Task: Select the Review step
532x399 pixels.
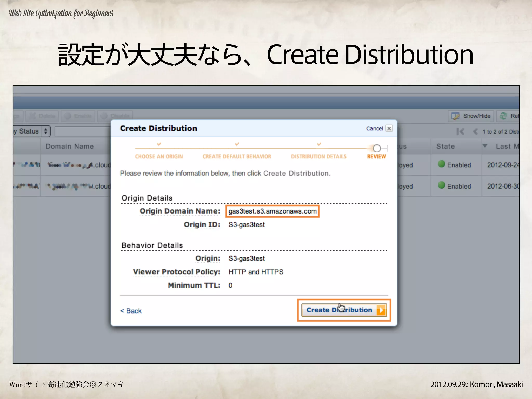Action: [x=376, y=156]
